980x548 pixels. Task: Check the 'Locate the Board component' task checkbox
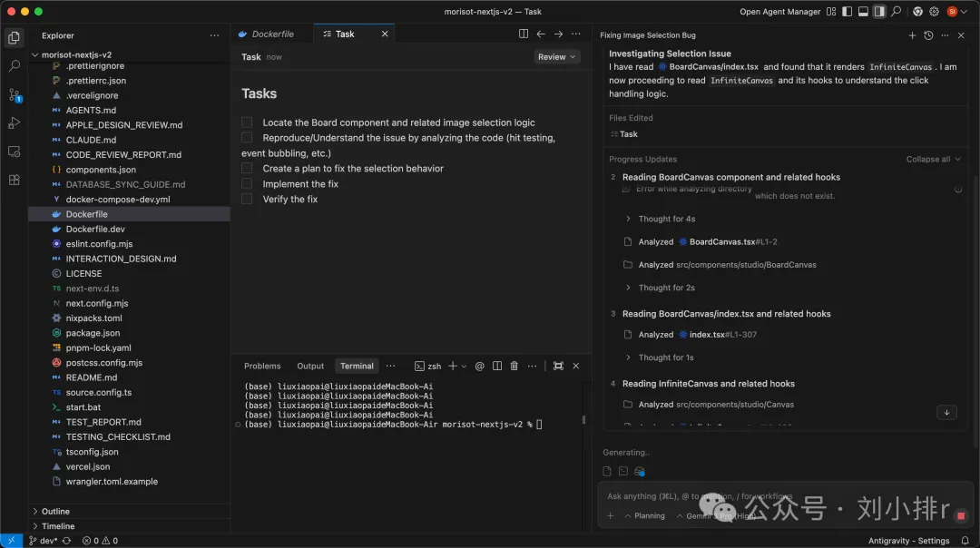[x=247, y=122]
